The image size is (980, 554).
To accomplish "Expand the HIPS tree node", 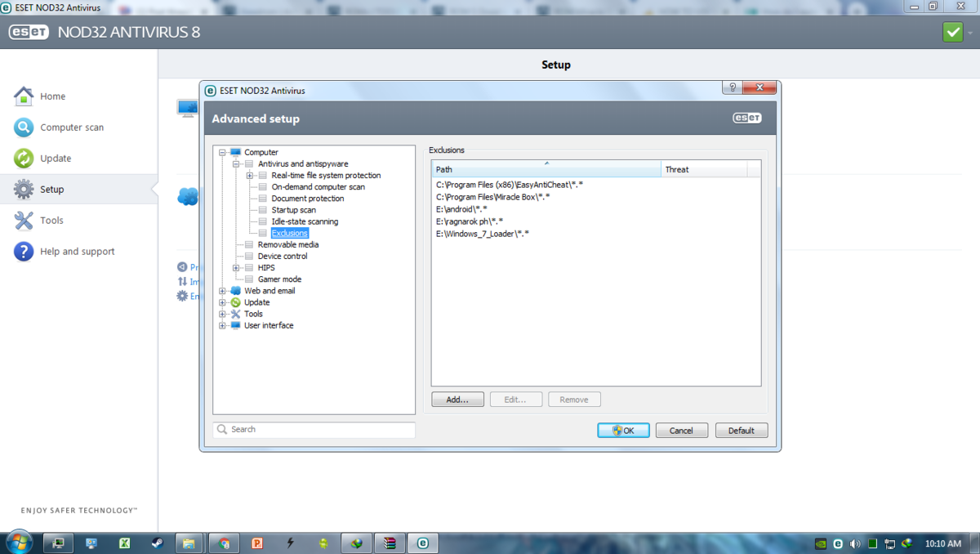I will 236,268.
